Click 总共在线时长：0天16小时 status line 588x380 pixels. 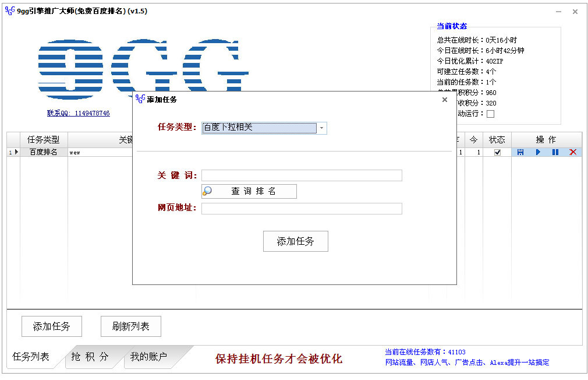[x=477, y=40]
